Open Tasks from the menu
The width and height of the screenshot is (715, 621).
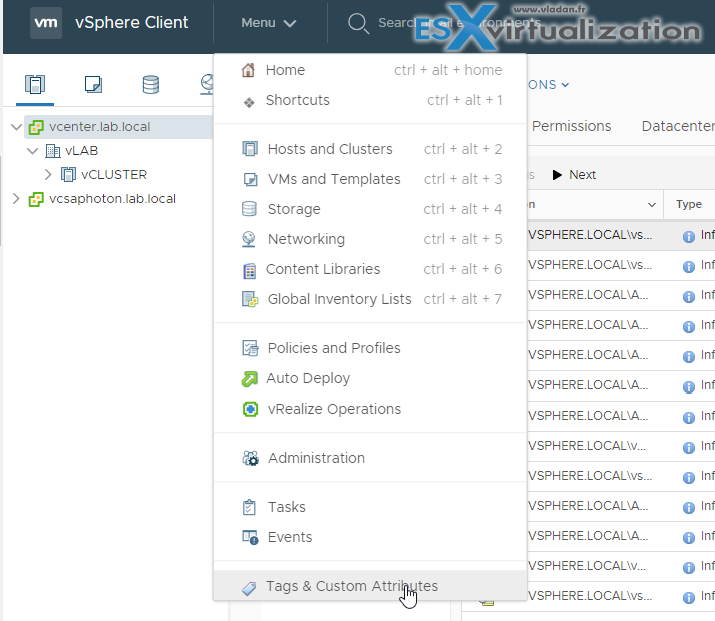[370, 507]
